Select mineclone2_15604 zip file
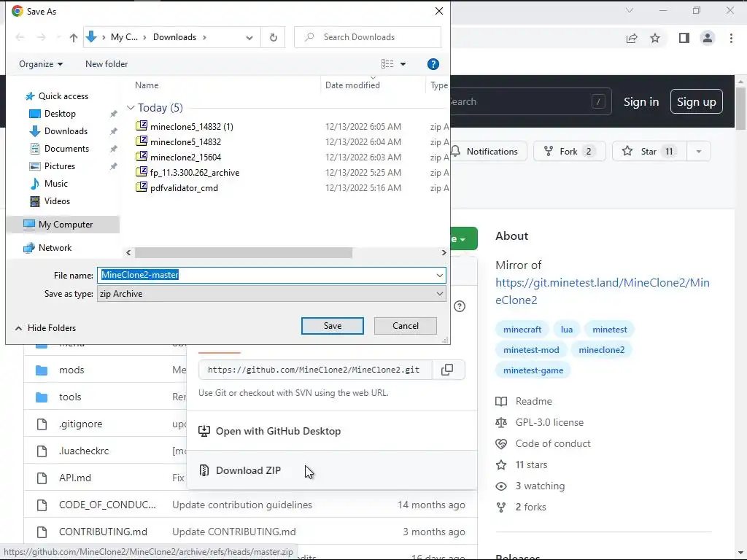 coord(185,157)
